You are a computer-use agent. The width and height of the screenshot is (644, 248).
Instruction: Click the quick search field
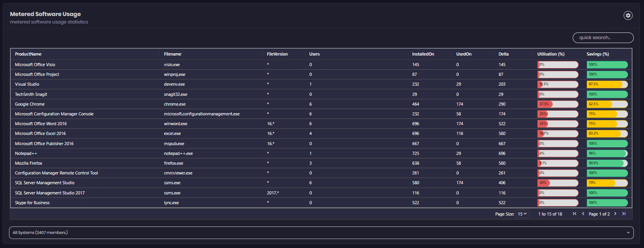[603, 38]
